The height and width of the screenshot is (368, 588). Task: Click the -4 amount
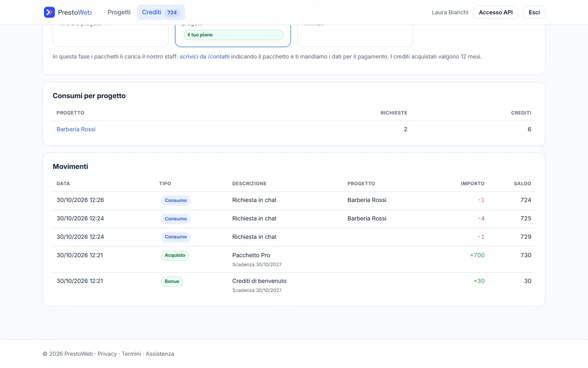(481, 218)
